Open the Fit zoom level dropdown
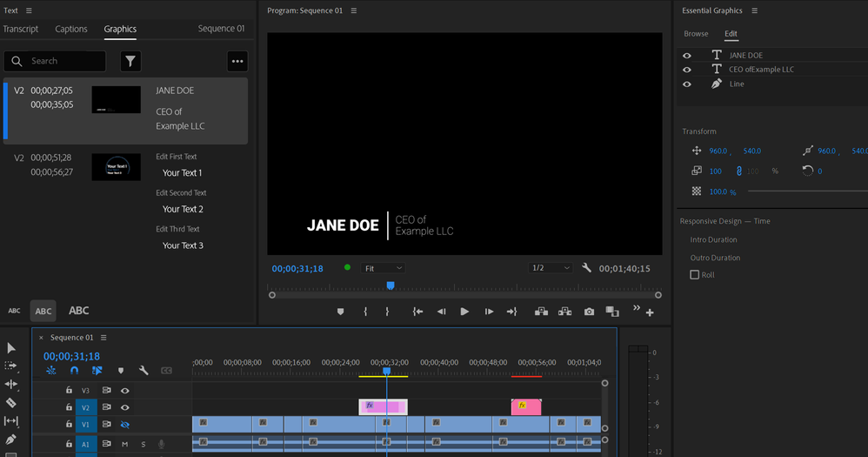 (x=383, y=268)
